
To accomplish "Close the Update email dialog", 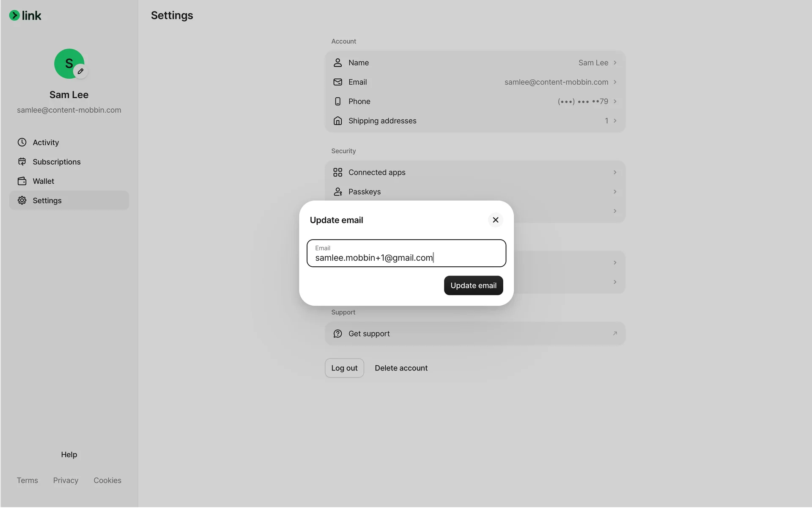I will pos(495,220).
